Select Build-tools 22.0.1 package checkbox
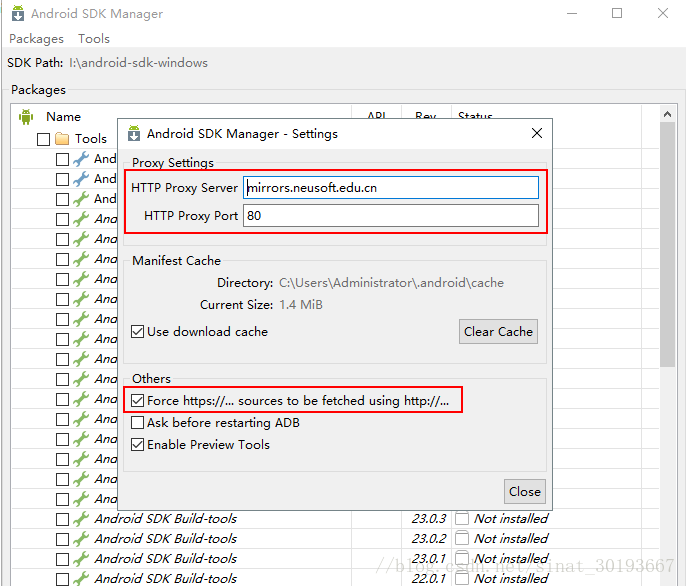The image size is (686, 586). pyautogui.click(x=63, y=579)
